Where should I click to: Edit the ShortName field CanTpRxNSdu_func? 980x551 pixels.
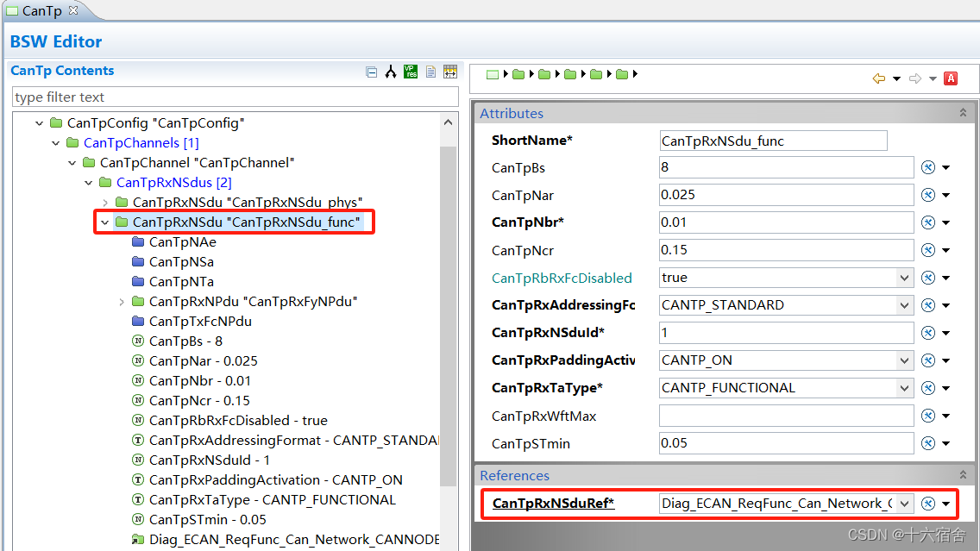[x=773, y=141]
